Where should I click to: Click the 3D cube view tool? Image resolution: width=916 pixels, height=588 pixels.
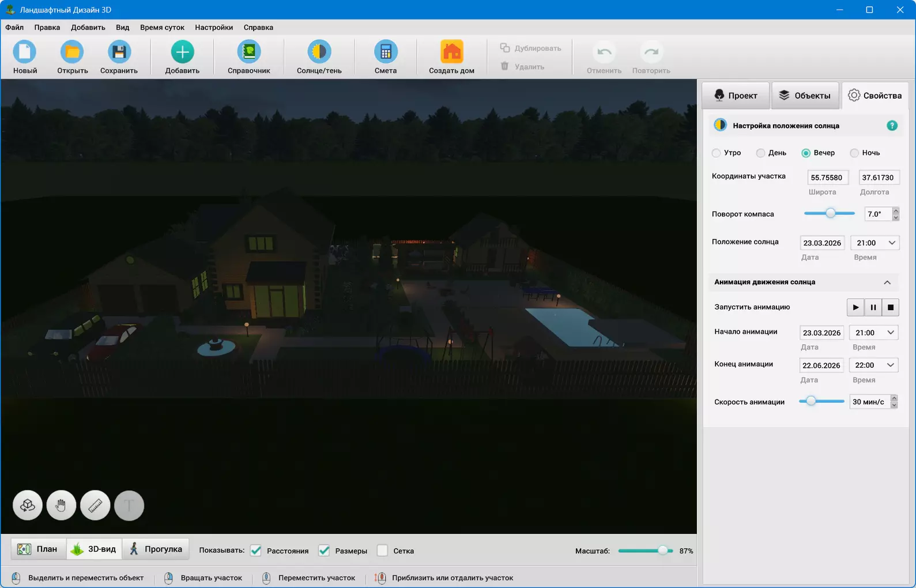pos(28,506)
